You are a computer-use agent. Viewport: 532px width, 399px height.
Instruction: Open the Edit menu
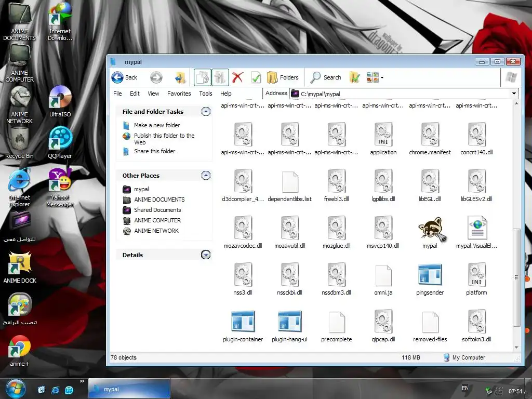coord(135,94)
